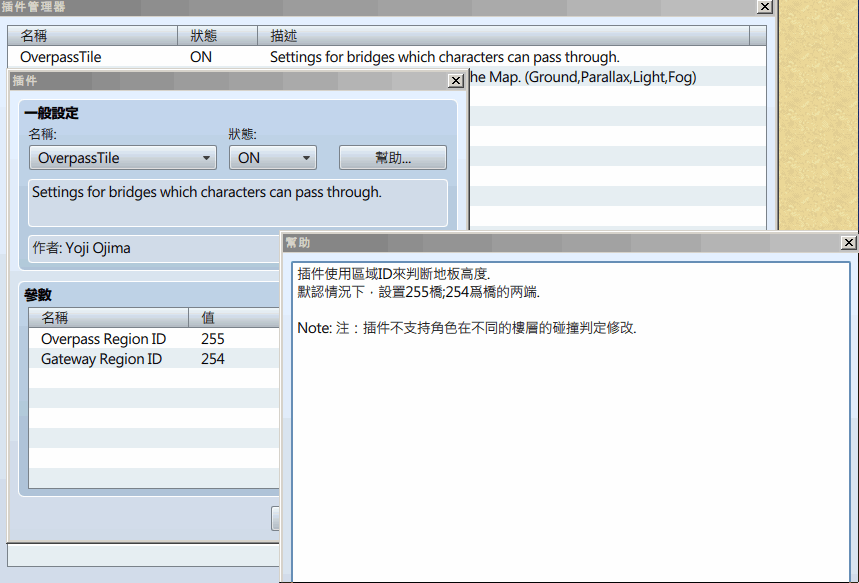
Task: Click the 作者: Yoji Ojima author field
Action: tap(154, 248)
